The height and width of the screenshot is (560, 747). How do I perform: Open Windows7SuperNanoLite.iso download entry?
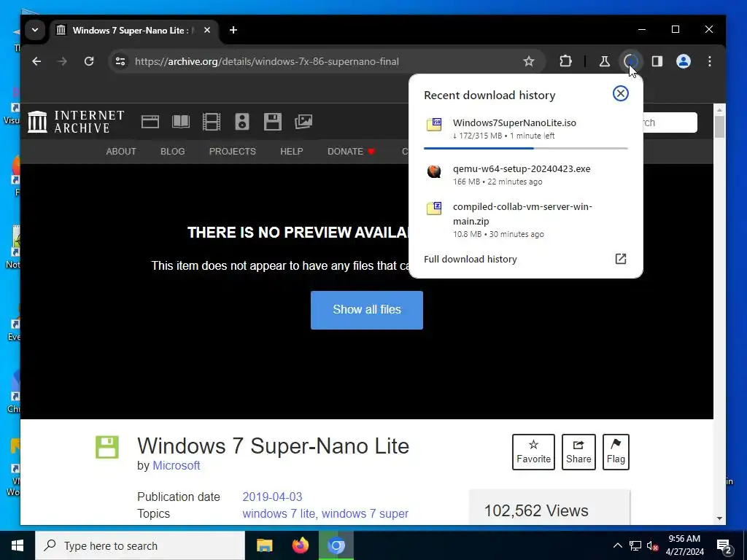coord(525,128)
